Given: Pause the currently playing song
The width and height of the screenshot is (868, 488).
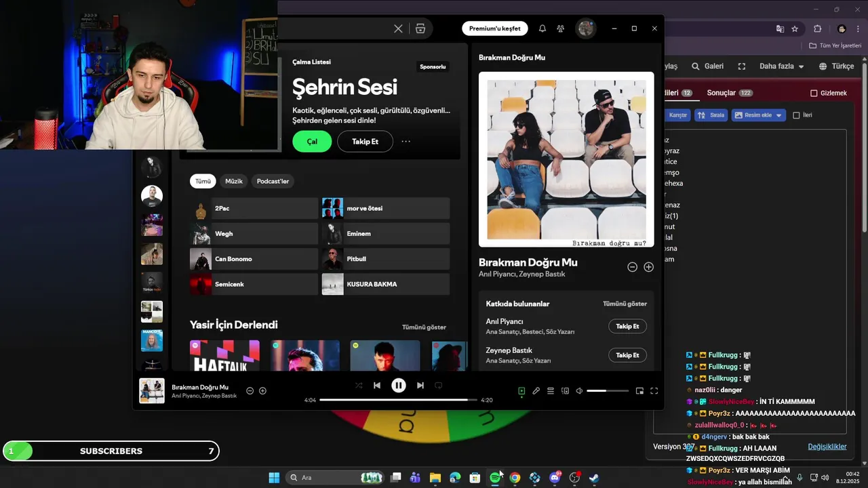Looking at the screenshot, I should click(399, 385).
